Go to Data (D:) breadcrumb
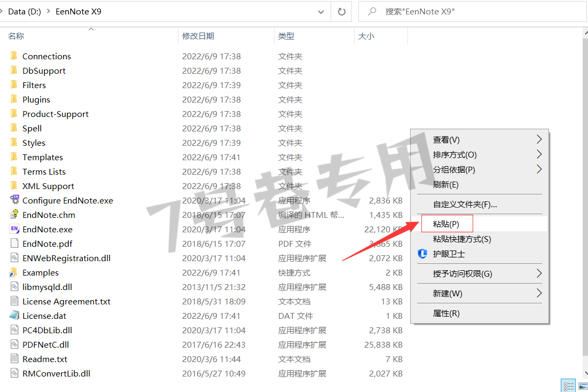 pos(25,12)
